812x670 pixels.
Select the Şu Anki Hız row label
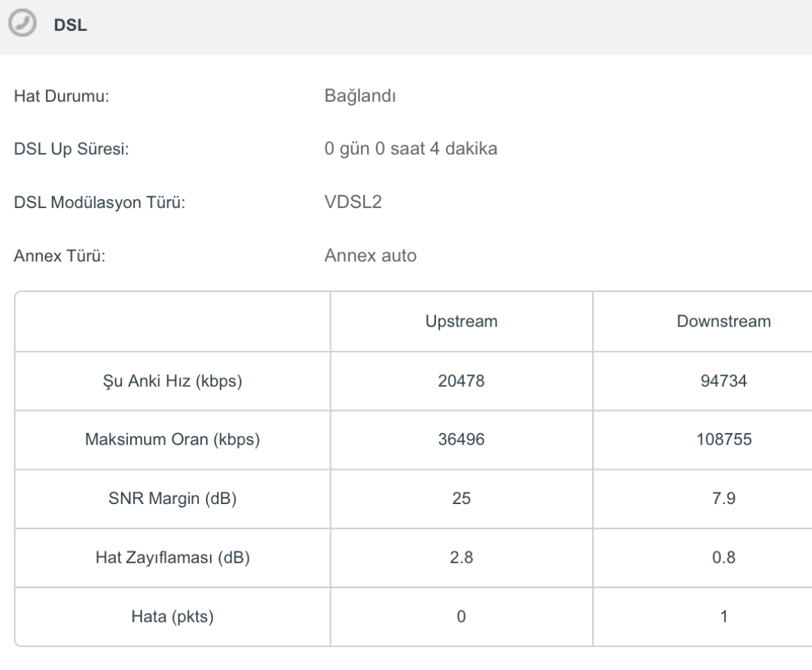[x=172, y=381]
